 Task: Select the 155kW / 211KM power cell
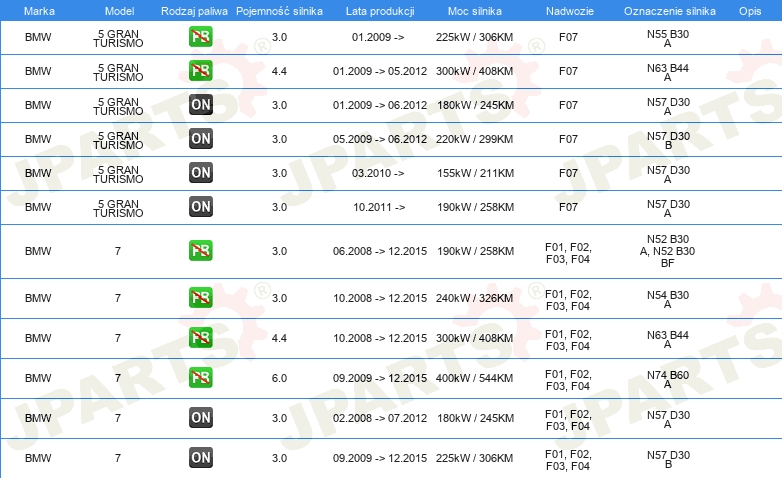(x=475, y=173)
